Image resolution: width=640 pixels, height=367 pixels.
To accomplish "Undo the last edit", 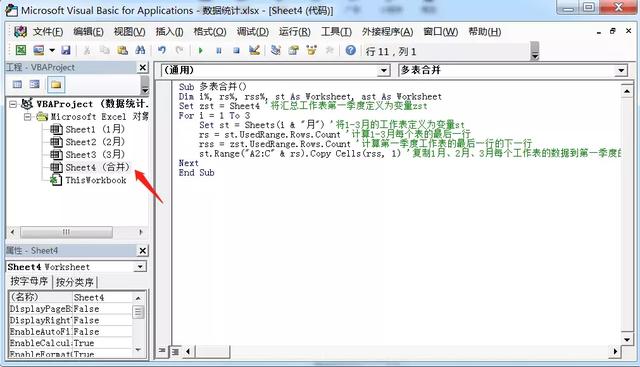I will click(162, 50).
